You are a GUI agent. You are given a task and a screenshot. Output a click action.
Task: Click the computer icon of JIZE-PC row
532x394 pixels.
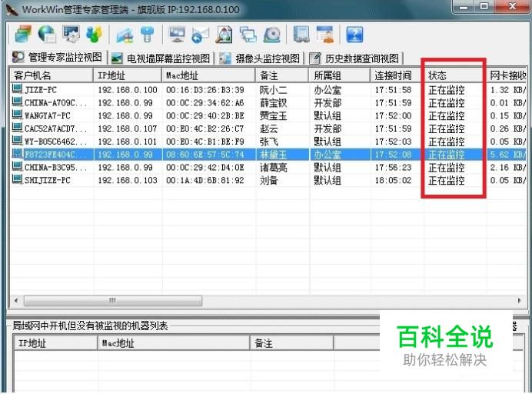[17, 89]
